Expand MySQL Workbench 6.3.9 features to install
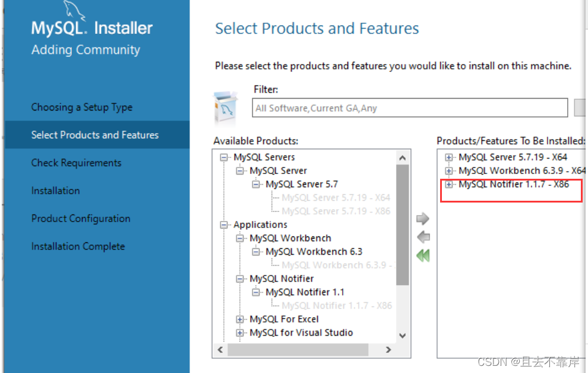This screenshot has height=373, width=588. (448, 171)
